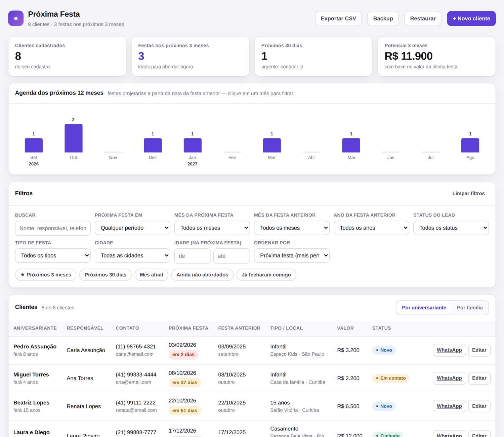Enable the Já fecharam comigo filter
This screenshot has width=504, height=437.
266,275
